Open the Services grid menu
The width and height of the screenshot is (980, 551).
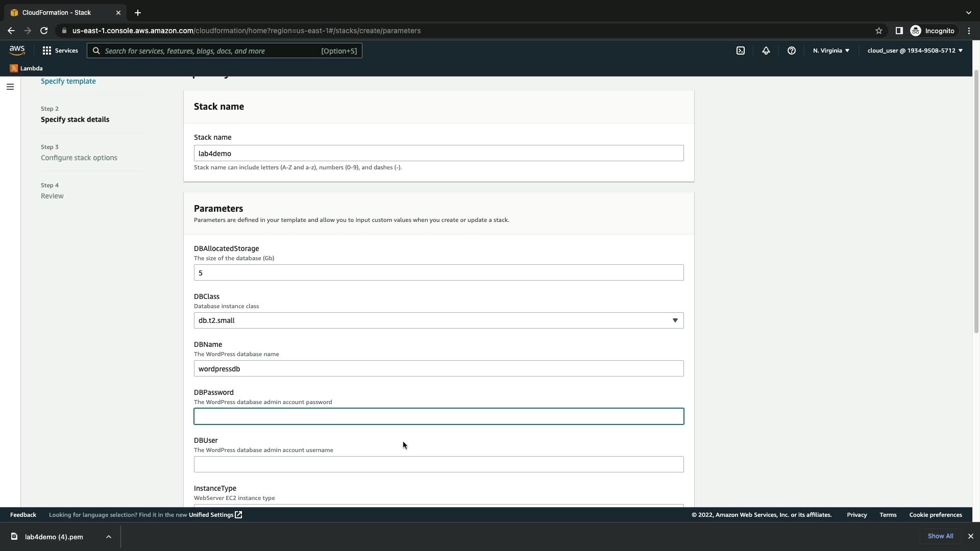point(60,51)
